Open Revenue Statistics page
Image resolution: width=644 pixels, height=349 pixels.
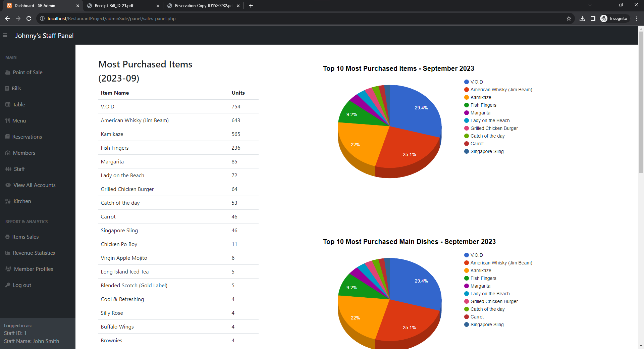coord(34,253)
